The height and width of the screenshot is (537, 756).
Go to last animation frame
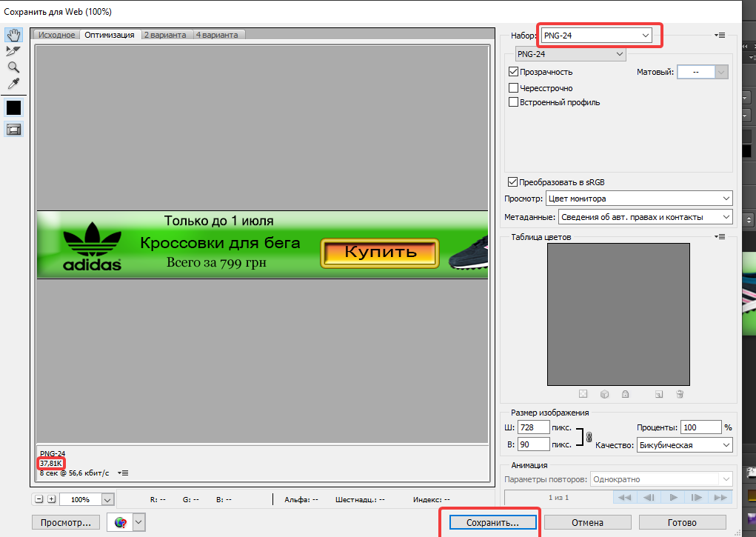[x=720, y=498]
